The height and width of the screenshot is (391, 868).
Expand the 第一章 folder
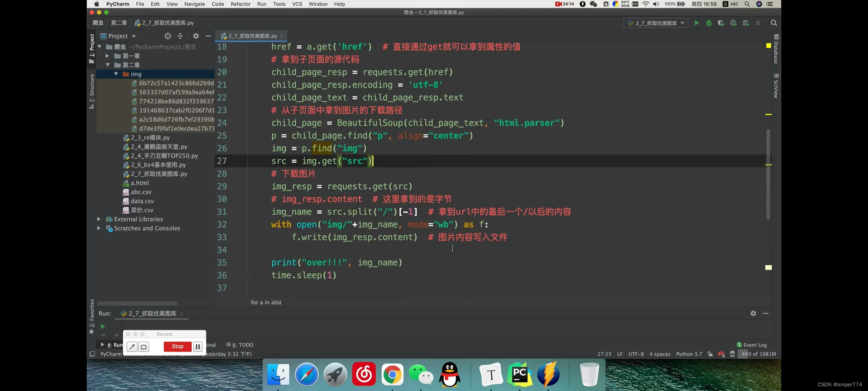(107, 56)
